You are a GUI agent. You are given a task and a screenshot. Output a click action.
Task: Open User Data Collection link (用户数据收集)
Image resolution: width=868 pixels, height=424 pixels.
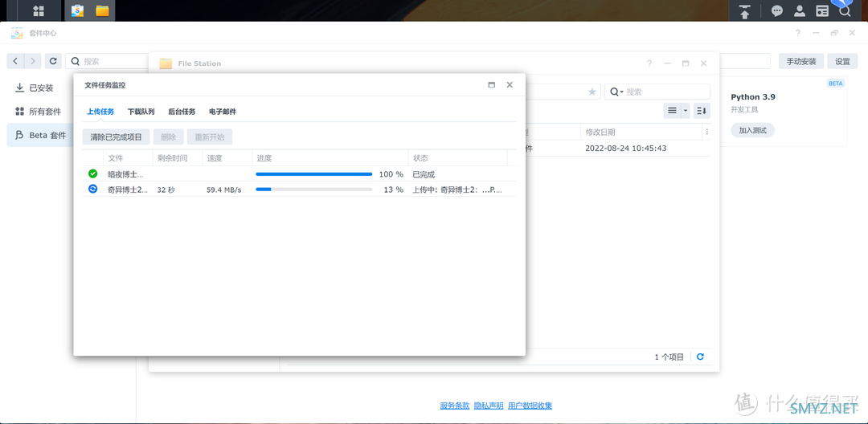[530, 406]
